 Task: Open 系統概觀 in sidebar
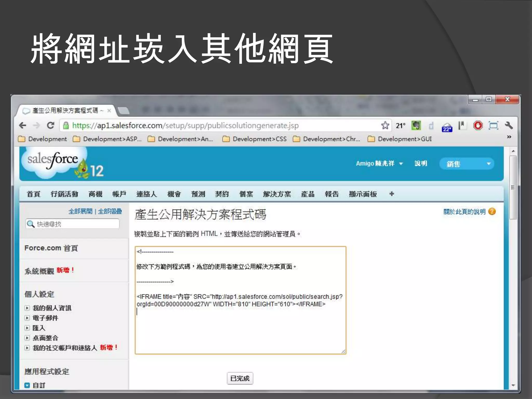(39, 271)
